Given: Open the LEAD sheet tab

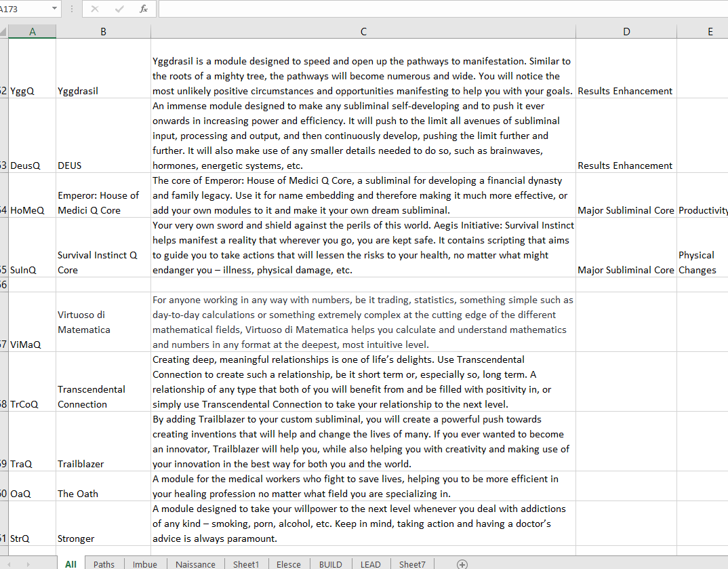Looking at the screenshot, I should pos(371,564).
